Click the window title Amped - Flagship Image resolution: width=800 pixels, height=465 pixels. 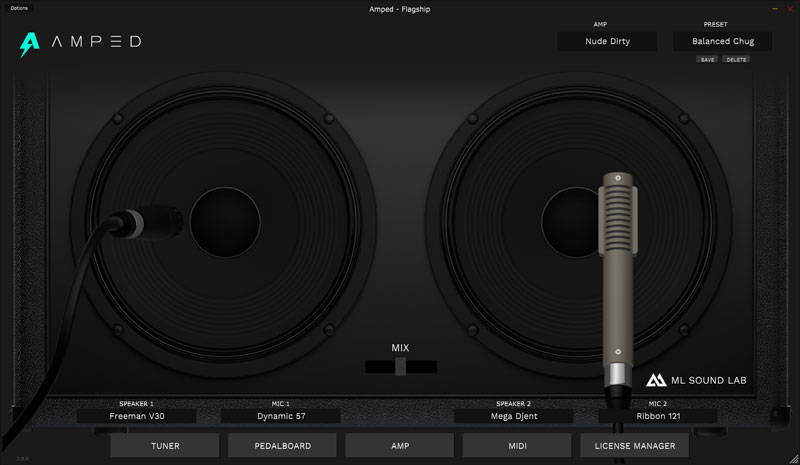399,9
